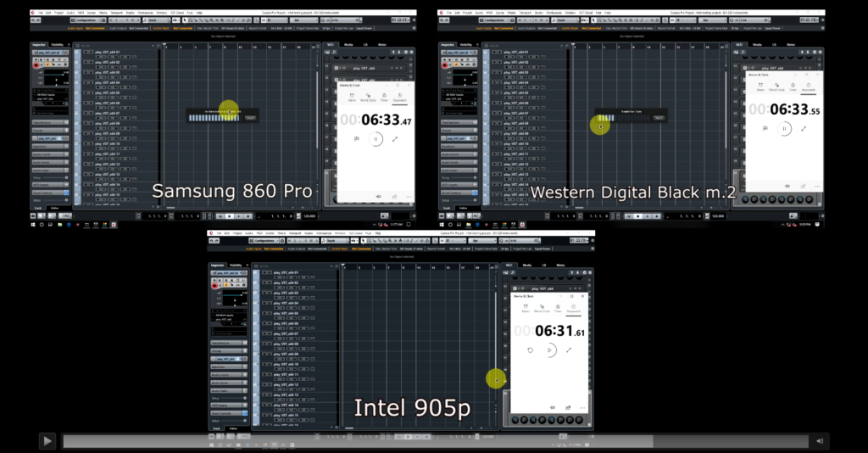Switch to the Media tab in Samsung window right zone
This screenshot has height=453, width=868.
[348, 45]
